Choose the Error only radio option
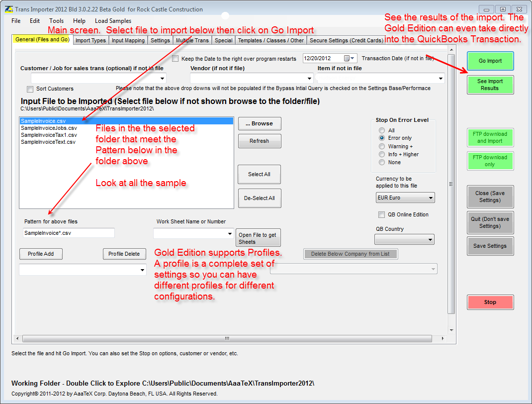Image resolution: width=532 pixels, height=404 pixels. point(382,138)
